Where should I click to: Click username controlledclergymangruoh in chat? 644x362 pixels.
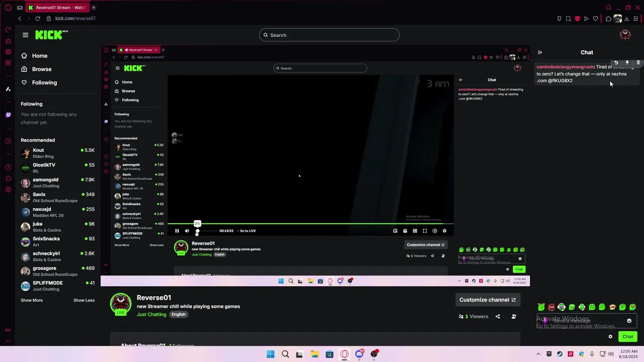[x=565, y=67]
